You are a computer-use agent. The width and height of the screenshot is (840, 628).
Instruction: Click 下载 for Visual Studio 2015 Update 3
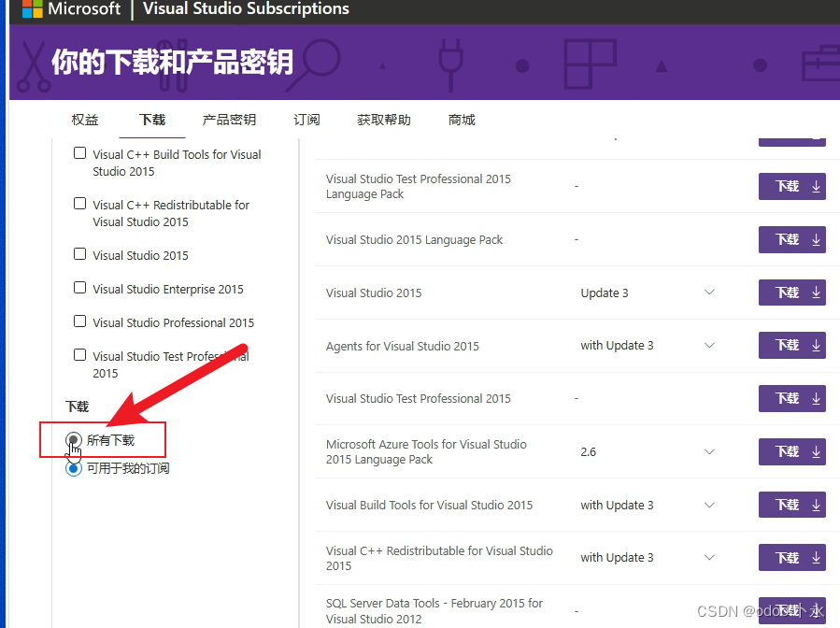[791, 293]
